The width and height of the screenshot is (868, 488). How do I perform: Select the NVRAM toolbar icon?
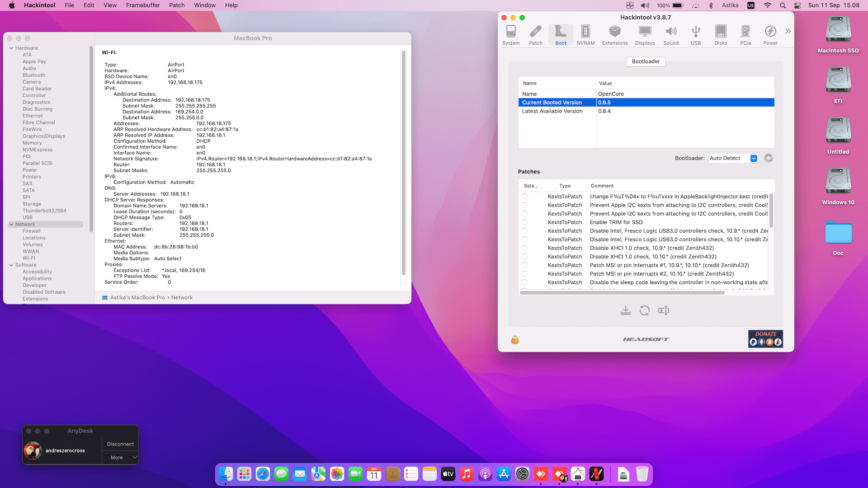point(585,34)
